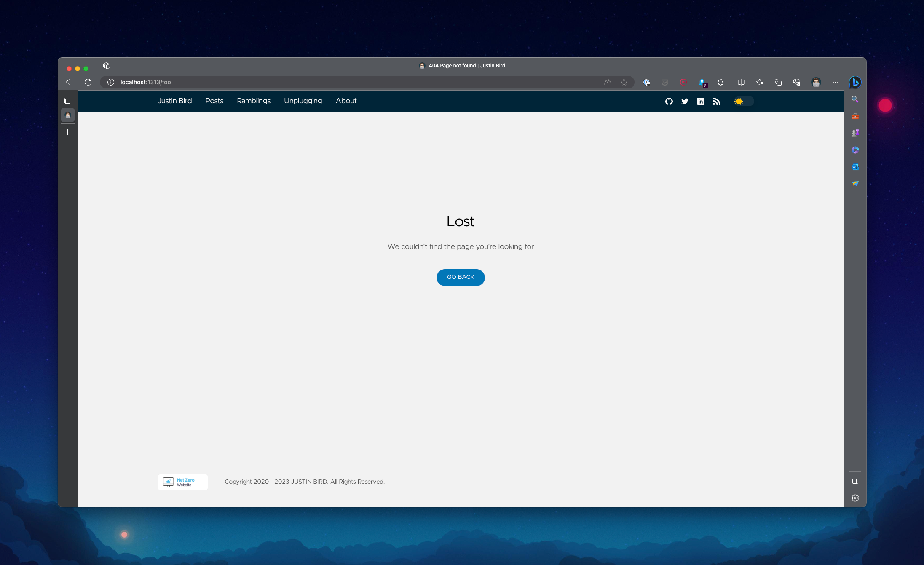Select Posts in the navigation menu
This screenshot has height=565, width=924.
pyautogui.click(x=214, y=101)
